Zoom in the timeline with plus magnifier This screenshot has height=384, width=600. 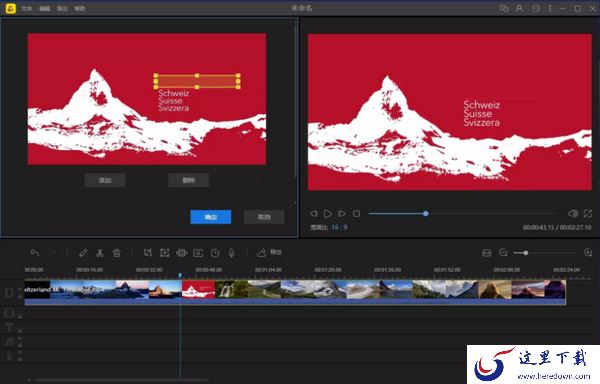point(588,252)
